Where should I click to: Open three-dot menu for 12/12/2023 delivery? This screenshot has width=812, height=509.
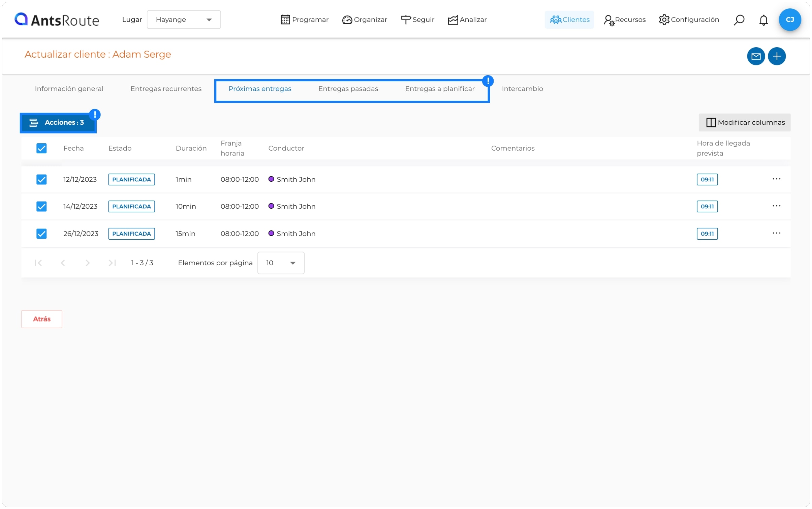point(776,179)
